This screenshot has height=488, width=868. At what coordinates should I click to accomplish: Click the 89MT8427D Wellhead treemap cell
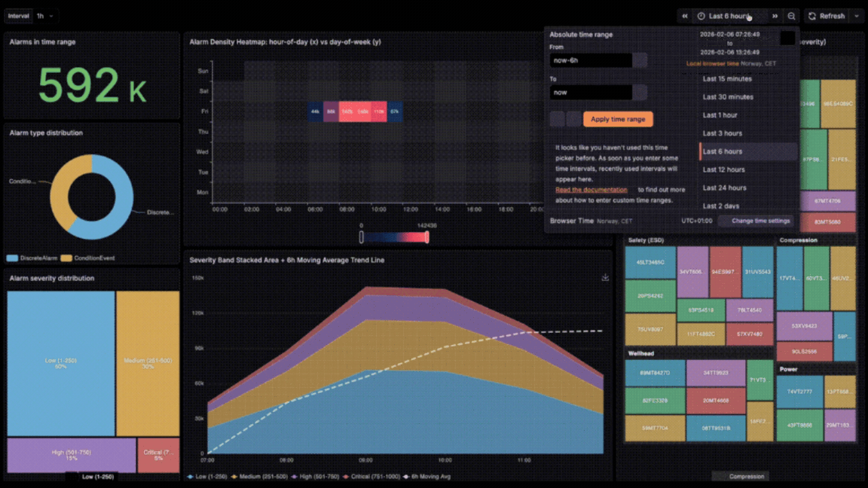click(x=655, y=373)
